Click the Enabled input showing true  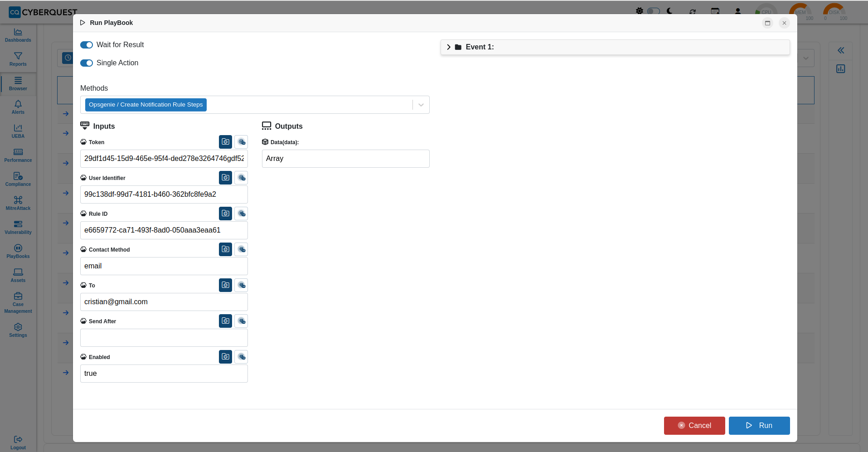point(164,374)
